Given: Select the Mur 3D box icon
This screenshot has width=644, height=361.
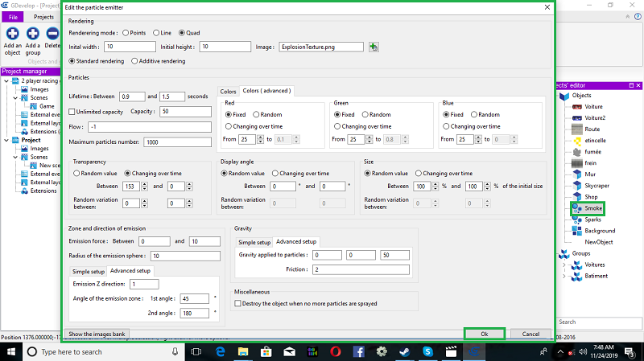Looking at the screenshot, I should (577, 174).
